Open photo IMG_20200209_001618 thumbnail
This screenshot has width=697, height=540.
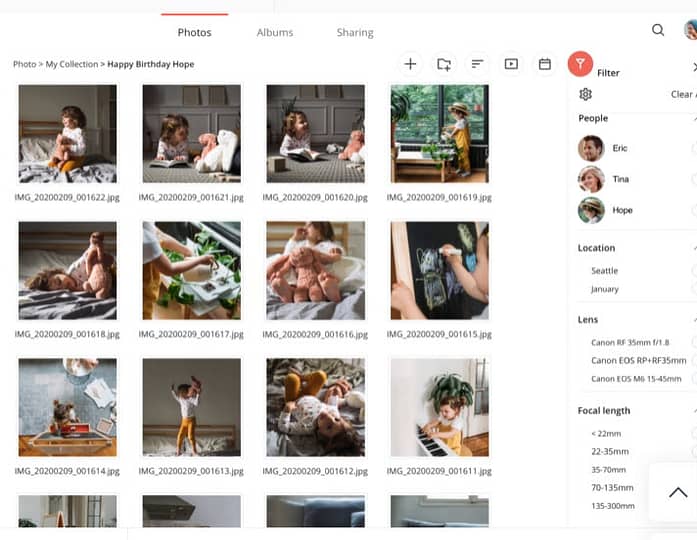68,271
